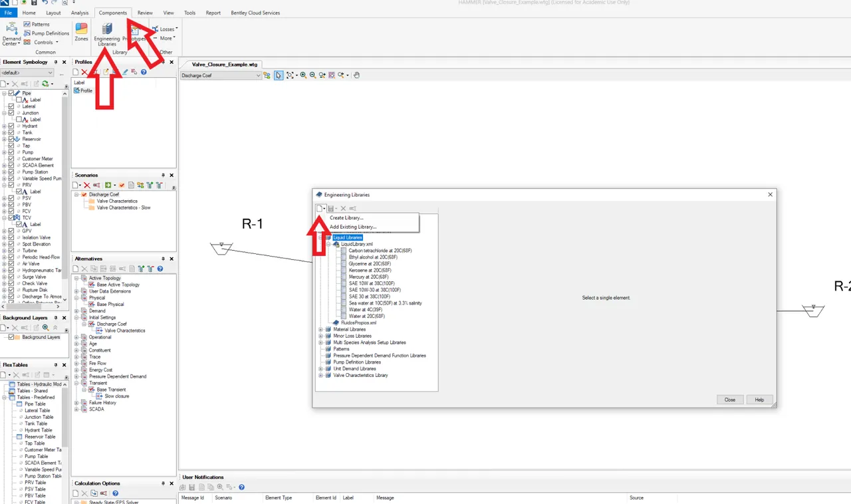Viewport: 851px width, 504px height.
Task: Toggle the Reservoir element checkbox
Action: click(x=11, y=139)
